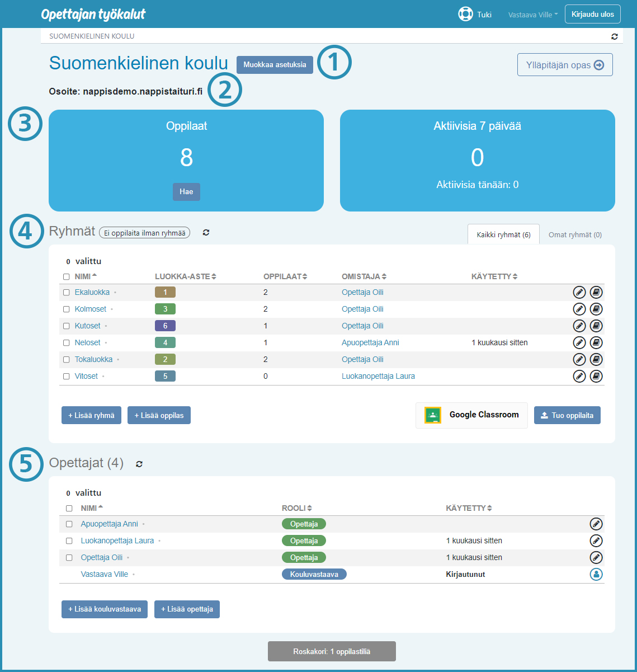Refresh the Ryhmät groups list
The height and width of the screenshot is (672, 637).
pos(206,232)
